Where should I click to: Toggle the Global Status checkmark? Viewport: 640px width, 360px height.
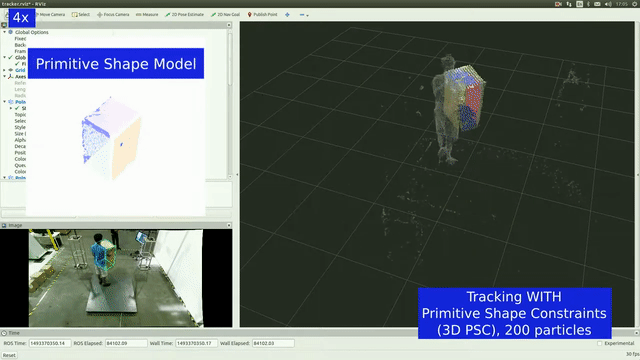[x=11, y=58]
